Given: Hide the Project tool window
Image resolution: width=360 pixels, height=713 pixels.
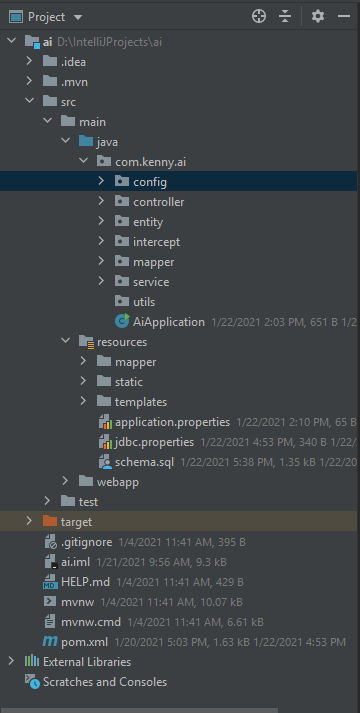Looking at the screenshot, I should (x=344, y=17).
